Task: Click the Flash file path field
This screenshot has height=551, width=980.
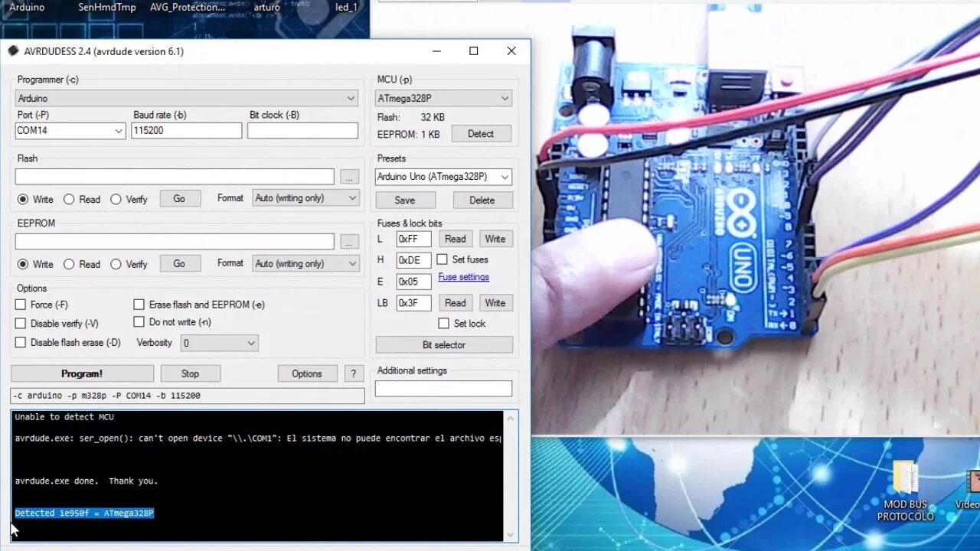Action: point(175,177)
